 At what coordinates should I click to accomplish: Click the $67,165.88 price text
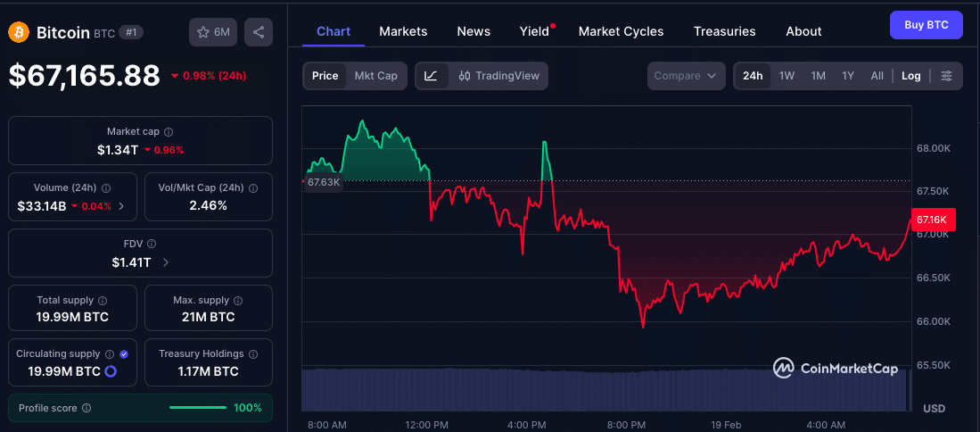[84, 76]
